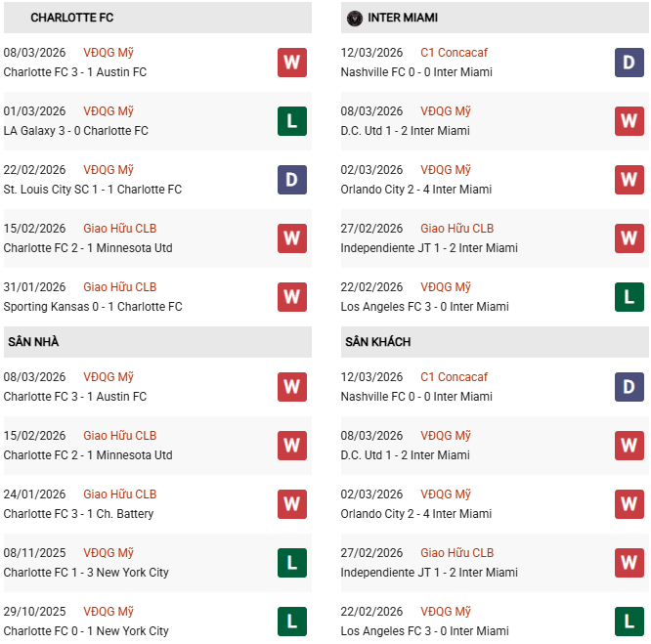Click the SÂN NHÀ section header
This screenshot has height=644, width=651.
point(33,342)
